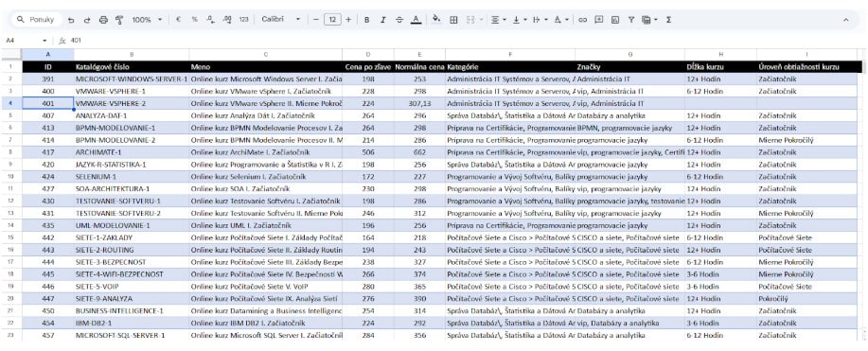868x351 pixels.
Task: Click the Katalógové číslo header cell
Action: (132, 67)
